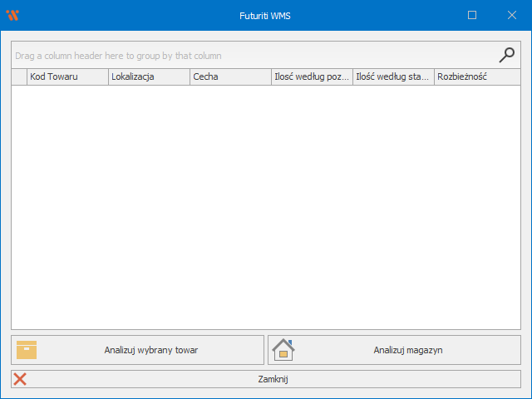Click the Cecha column header
532x399 pixels.
click(230, 76)
